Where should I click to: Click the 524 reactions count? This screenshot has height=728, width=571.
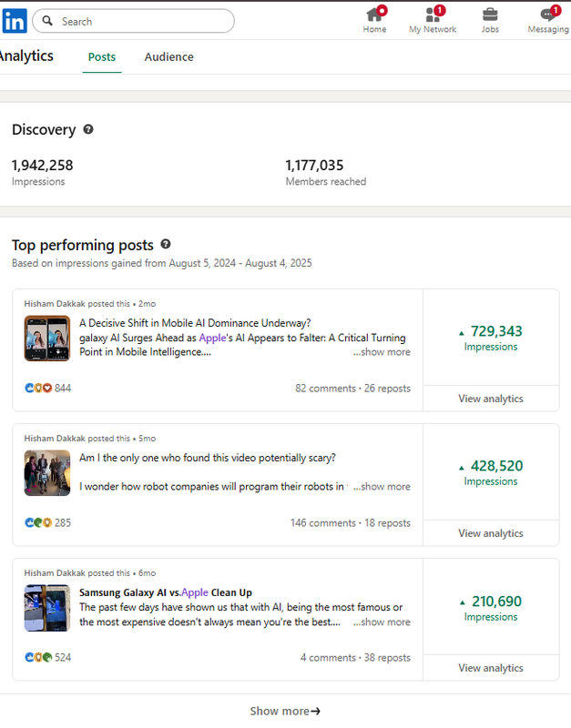click(x=63, y=657)
